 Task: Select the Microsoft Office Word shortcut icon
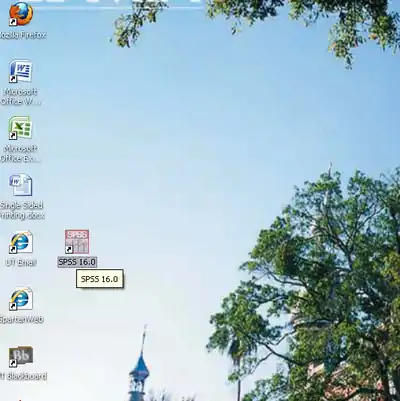21,71
